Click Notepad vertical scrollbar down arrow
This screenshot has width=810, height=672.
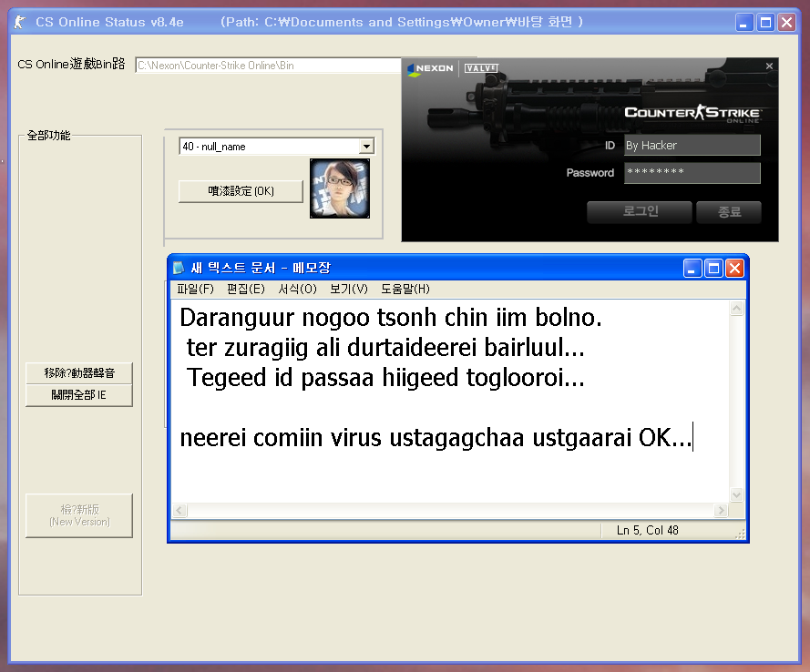click(736, 495)
